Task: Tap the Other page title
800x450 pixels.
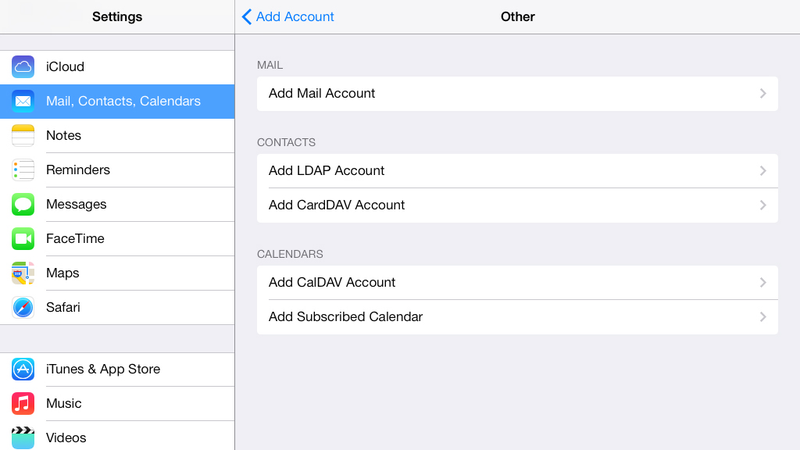Action: click(517, 17)
